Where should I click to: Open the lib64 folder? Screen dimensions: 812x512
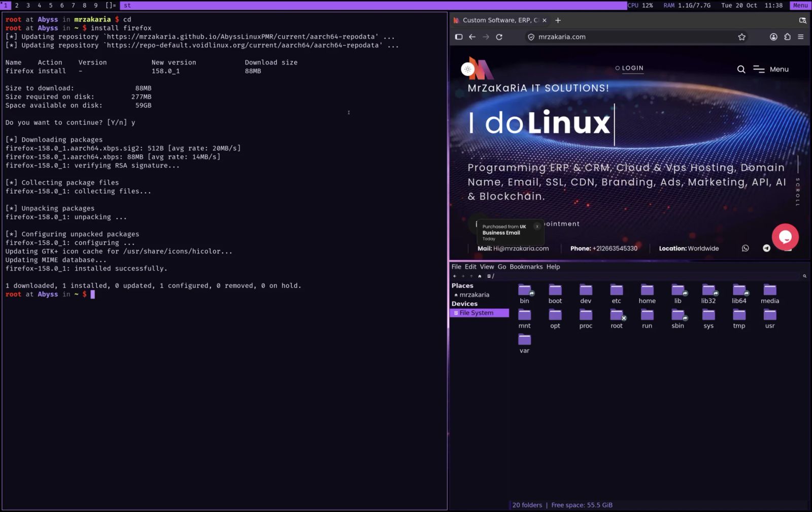[x=739, y=294]
